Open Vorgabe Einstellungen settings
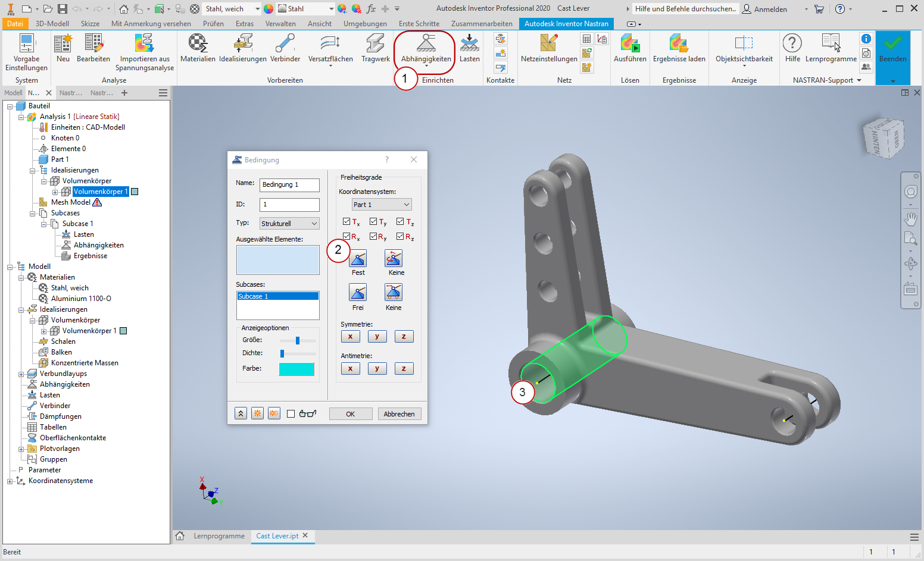924x561 pixels. (x=26, y=52)
